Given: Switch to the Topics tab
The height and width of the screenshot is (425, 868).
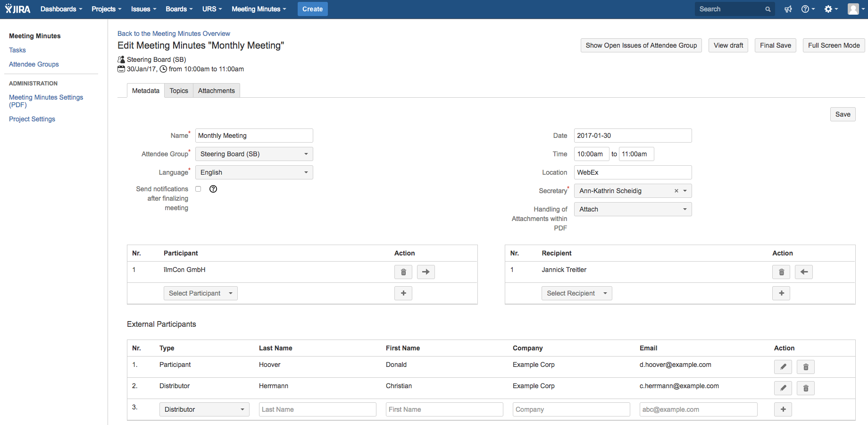Looking at the screenshot, I should click(x=179, y=91).
